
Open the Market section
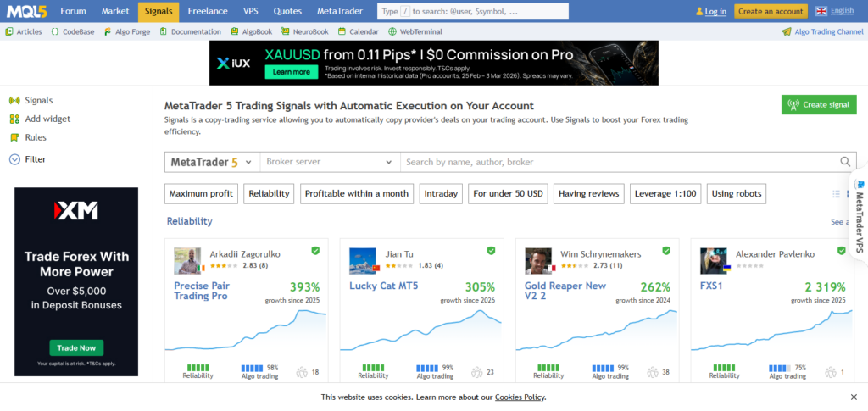click(115, 11)
